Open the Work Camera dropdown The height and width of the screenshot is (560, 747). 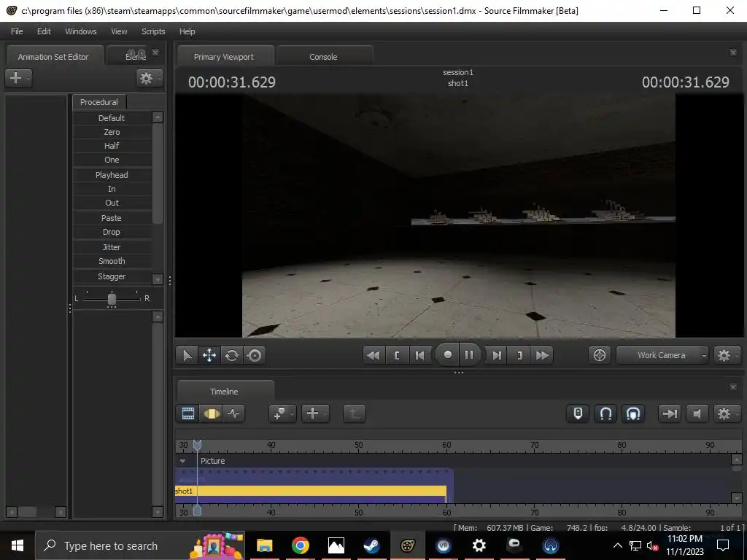click(x=662, y=355)
